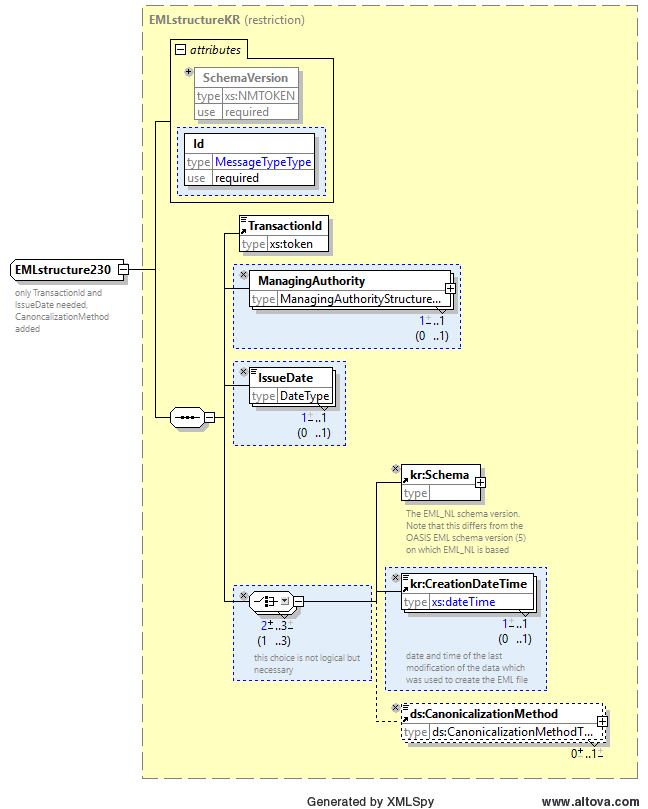
Task: Click the 'Generated by XMLSpy' footer text
Action: 370,801
